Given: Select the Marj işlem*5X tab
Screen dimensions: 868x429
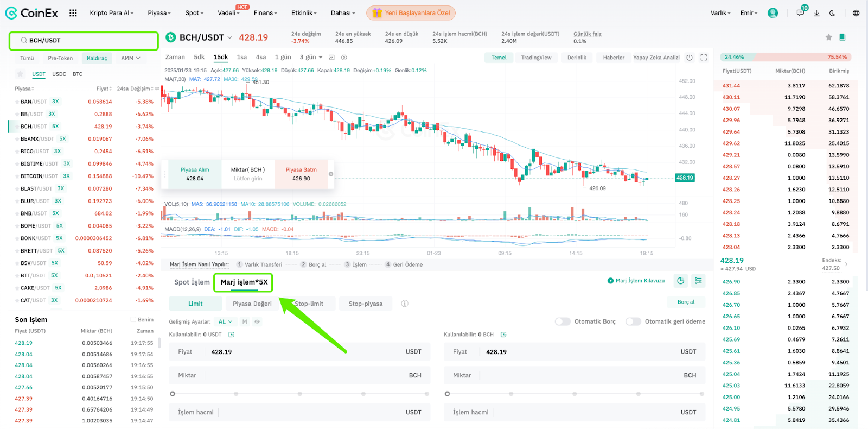Looking at the screenshot, I should (x=244, y=282).
